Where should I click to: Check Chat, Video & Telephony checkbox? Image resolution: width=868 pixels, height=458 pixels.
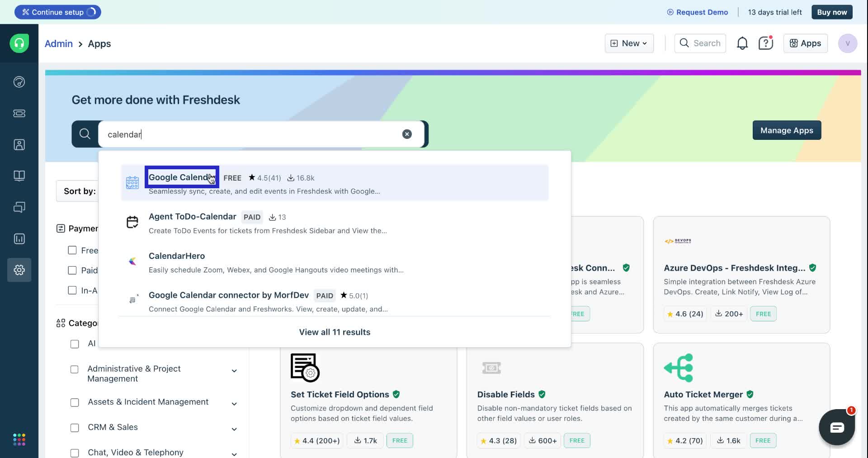tap(75, 453)
